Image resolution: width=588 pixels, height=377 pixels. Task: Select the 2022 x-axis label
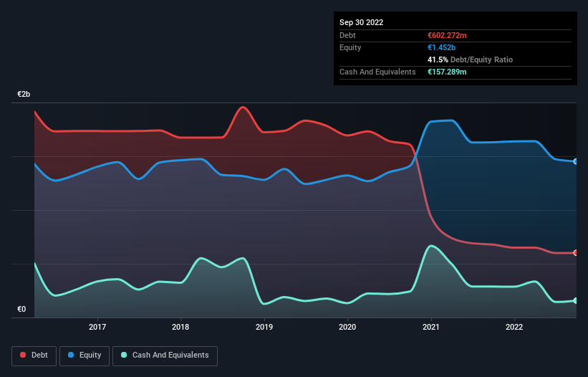coord(514,327)
